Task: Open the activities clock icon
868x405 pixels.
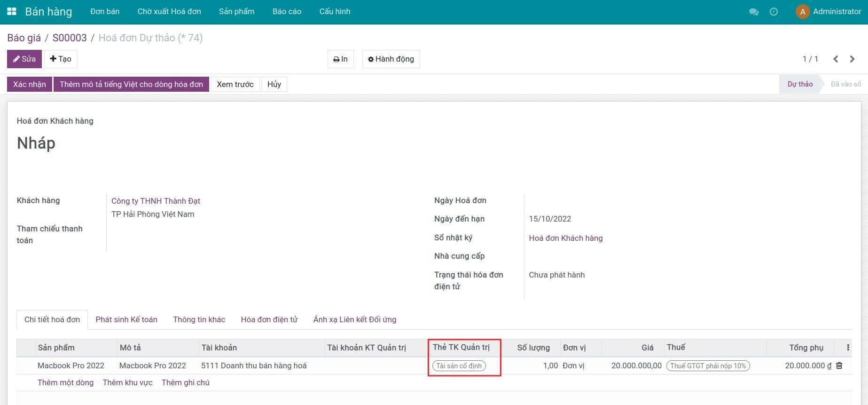Action: pos(774,12)
